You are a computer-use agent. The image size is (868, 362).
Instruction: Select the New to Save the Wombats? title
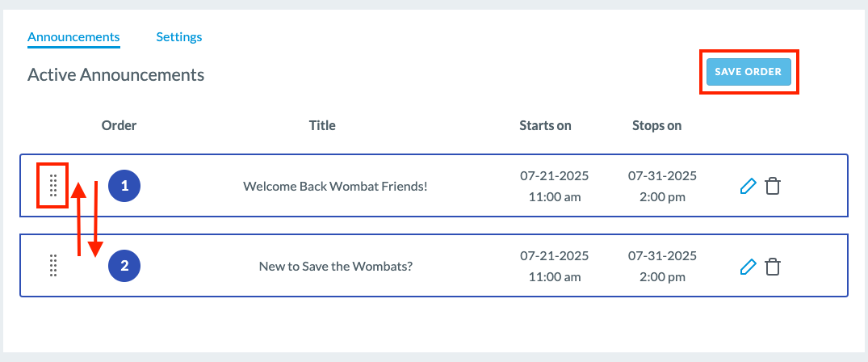click(336, 267)
